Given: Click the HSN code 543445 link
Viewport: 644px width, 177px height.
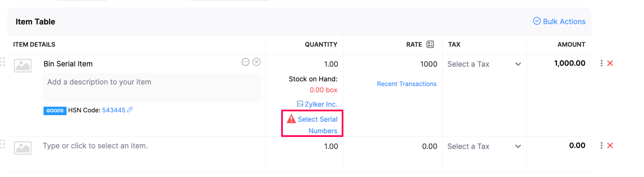Looking at the screenshot, I should [114, 110].
